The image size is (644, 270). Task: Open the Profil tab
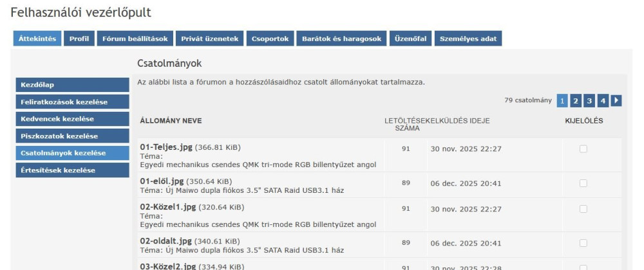[79, 39]
